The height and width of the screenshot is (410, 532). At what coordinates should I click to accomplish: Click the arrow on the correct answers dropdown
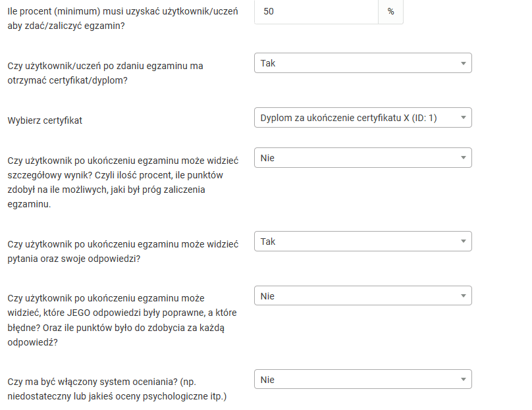tap(463, 297)
